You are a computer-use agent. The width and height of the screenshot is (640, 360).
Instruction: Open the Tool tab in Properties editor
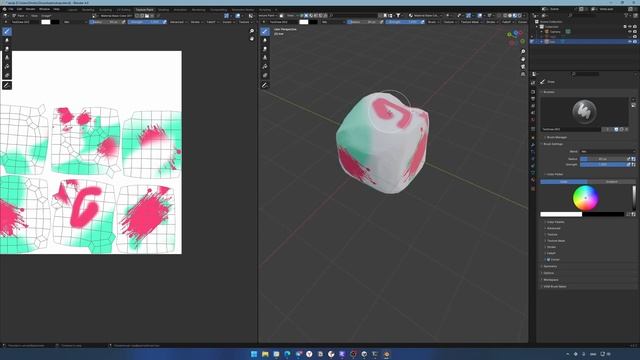tap(533, 82)
